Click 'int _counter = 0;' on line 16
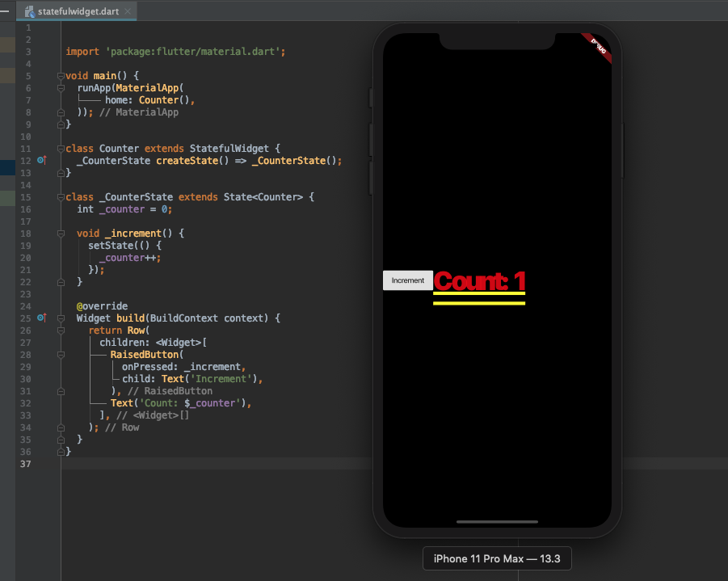This screenshot has width=728, height=581. tap(124, 209)
